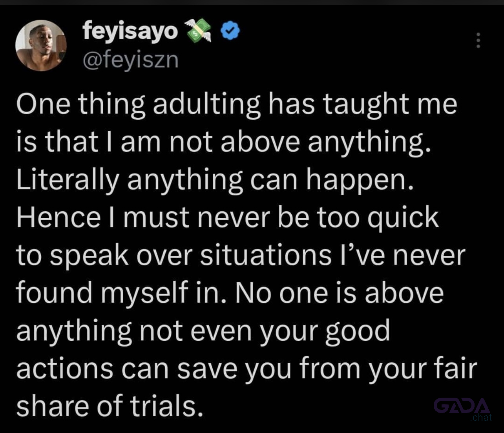Click the word "adulting" in the tweet
The height and width of the screenshot is (433, 504).
click(x=206, y=105)
